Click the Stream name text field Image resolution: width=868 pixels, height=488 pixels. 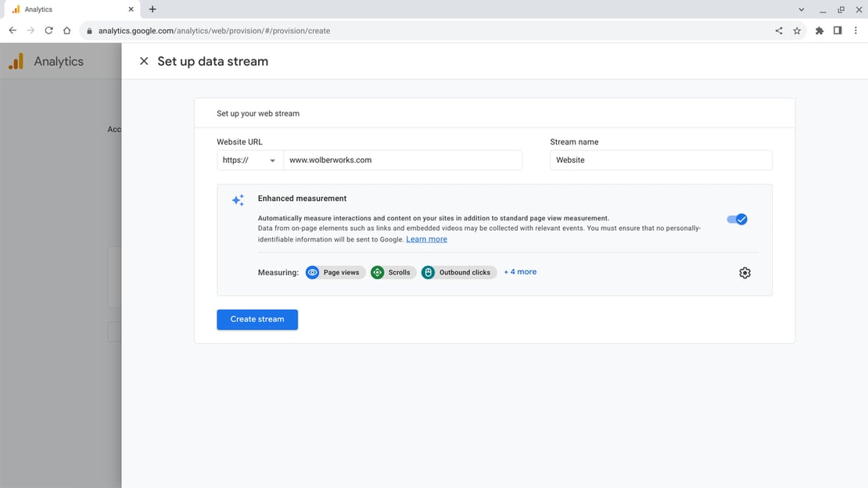point(661,160)
